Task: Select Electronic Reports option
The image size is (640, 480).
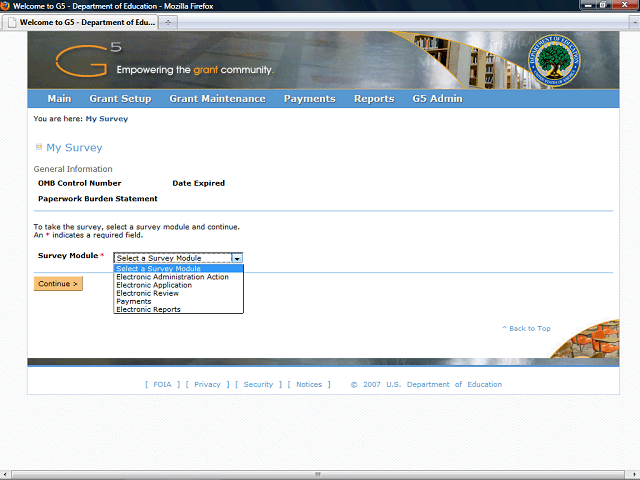Action: [178, 309]
